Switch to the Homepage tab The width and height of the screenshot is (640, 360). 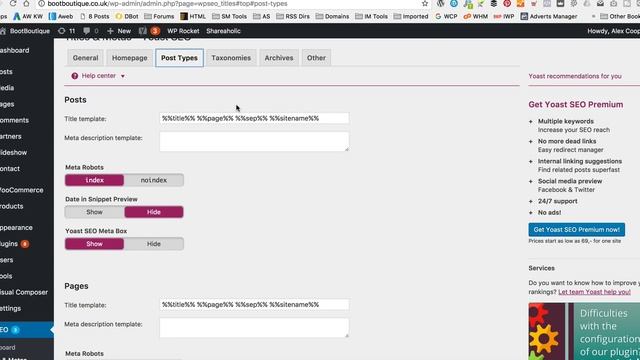tap(130, 58)
